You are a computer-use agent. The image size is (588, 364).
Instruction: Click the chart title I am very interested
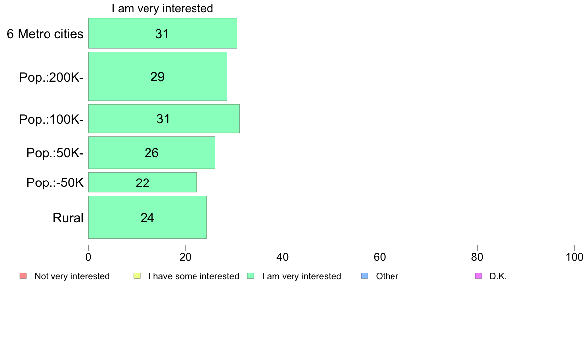[162, 8]
